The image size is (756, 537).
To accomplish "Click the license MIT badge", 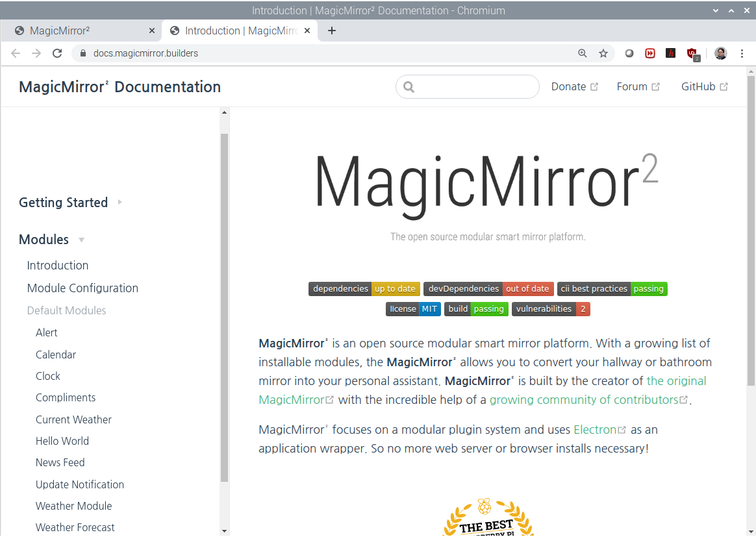I will [x=413, y=309].
